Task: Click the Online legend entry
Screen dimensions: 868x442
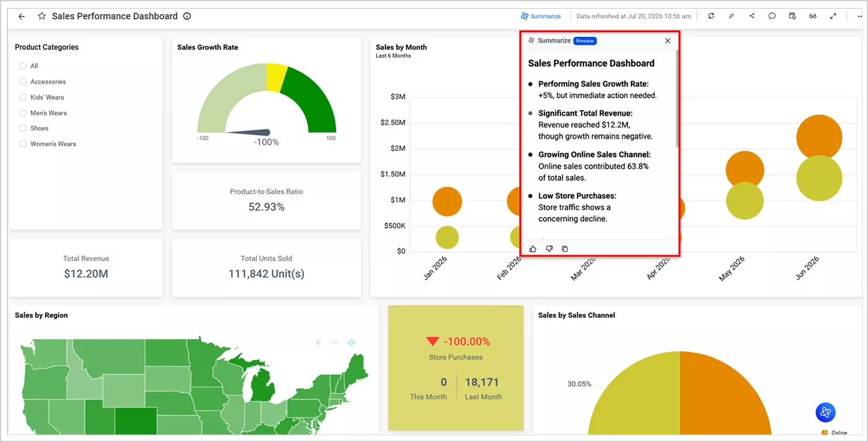Action: 835,433
